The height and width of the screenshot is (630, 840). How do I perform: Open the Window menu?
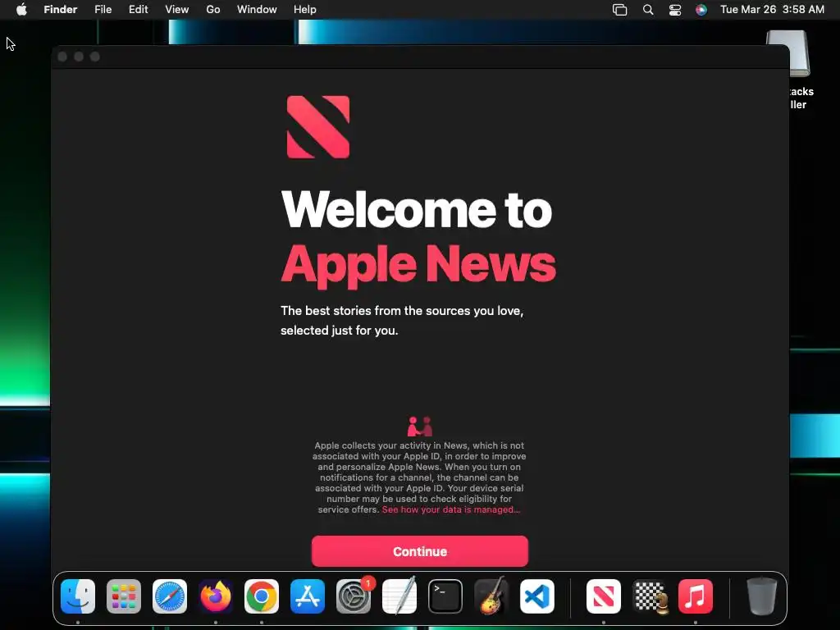pos(257,10)
